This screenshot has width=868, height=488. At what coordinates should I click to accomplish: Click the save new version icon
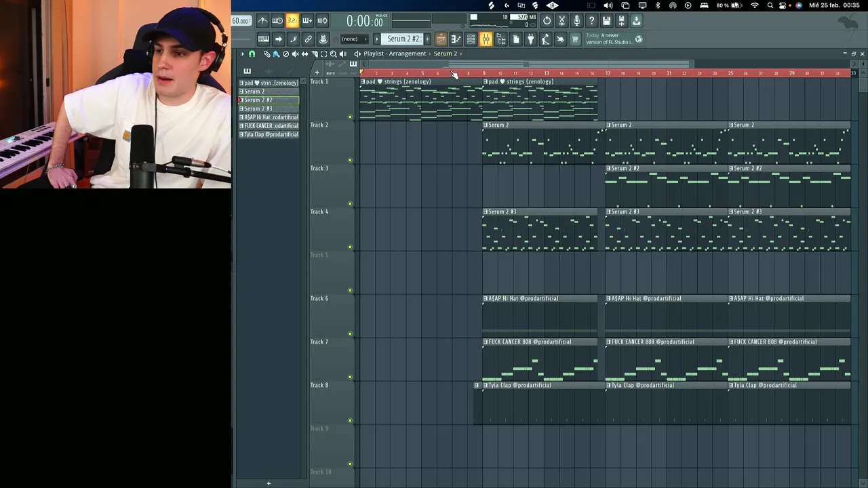(x=621, y=21)
